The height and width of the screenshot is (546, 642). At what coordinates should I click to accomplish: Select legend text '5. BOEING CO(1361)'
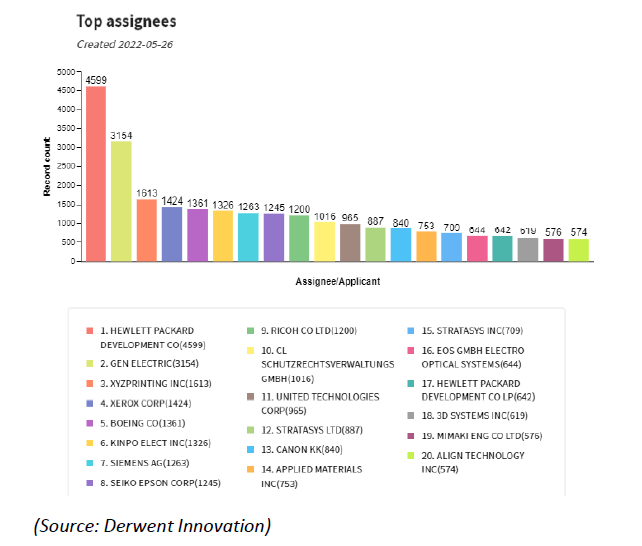coord(143,423)
